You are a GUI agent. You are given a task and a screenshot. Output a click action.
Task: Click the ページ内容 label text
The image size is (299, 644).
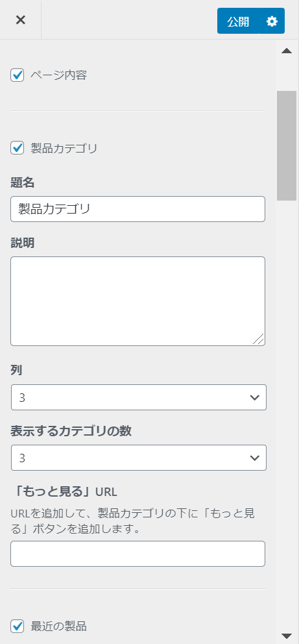pos(58,75)
